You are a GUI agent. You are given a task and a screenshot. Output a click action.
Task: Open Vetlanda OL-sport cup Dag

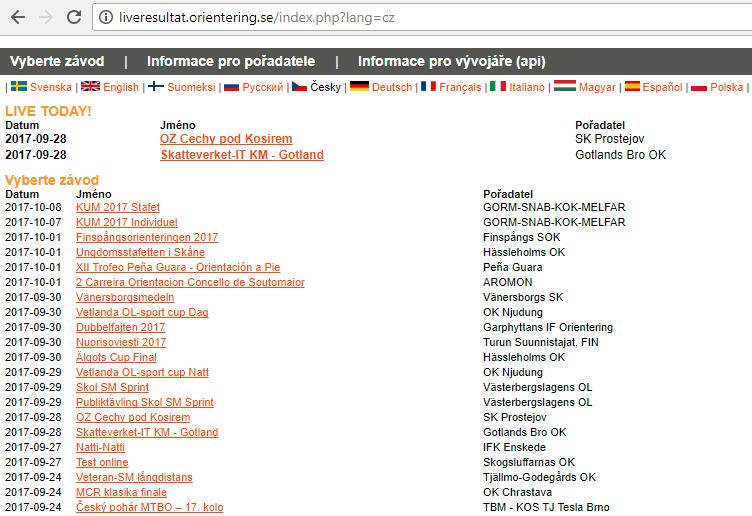tap(142, 312)
